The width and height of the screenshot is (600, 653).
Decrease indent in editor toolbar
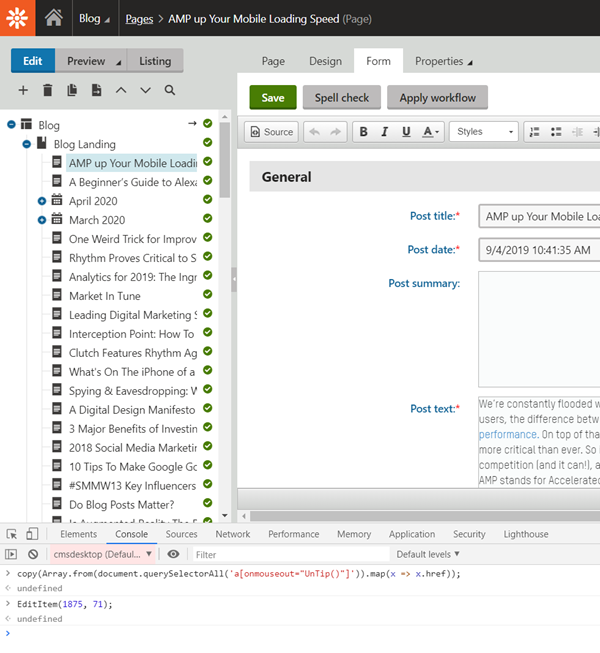(578, 132)
